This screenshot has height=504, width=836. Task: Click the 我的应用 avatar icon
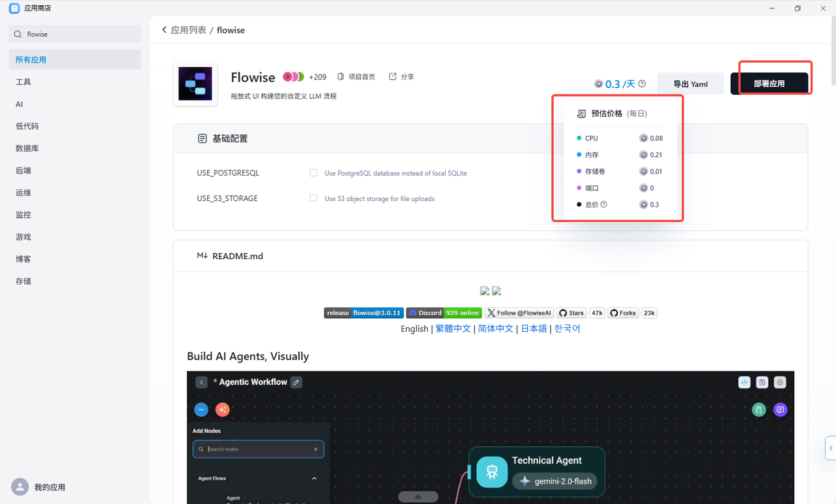(20, 487)
